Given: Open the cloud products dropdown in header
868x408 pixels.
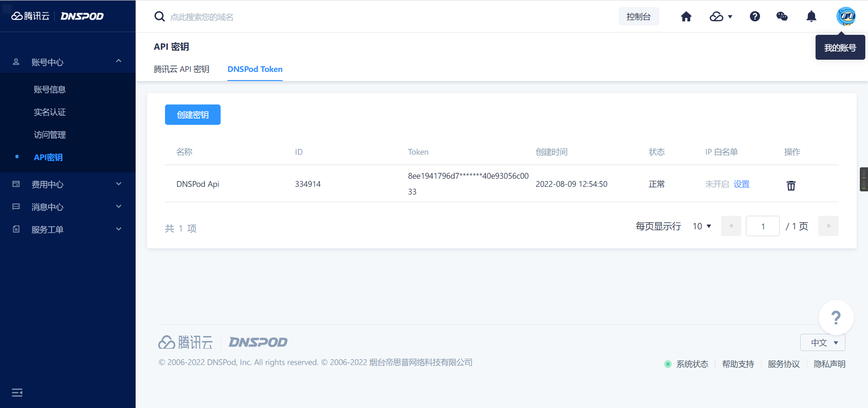Looking at the screenshot, I should click(x=720, y=17).
